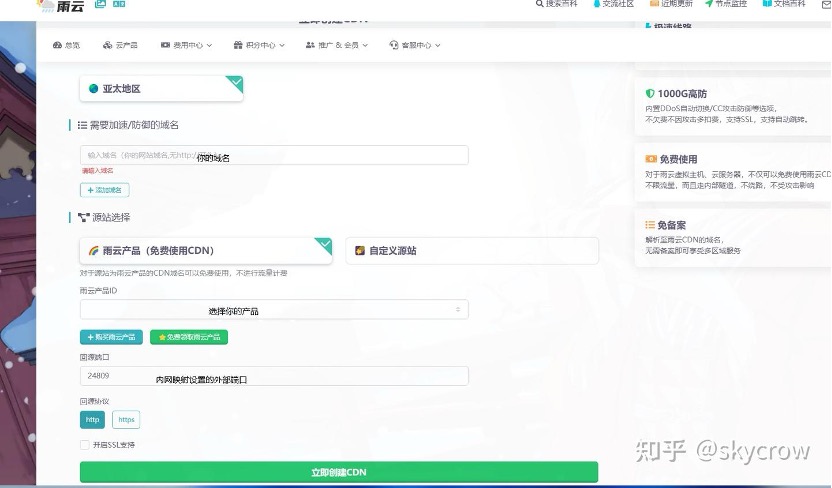Open the mail icon at top right

point(827,4)
